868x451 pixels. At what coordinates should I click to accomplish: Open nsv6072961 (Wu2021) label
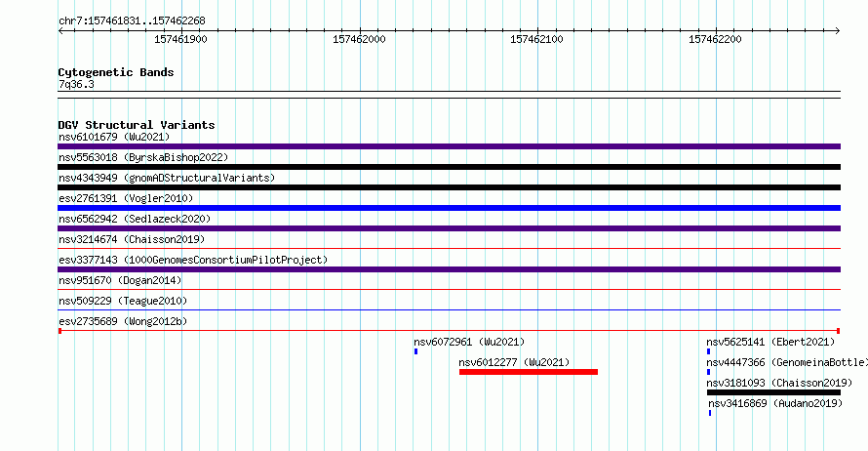(469, 342)
